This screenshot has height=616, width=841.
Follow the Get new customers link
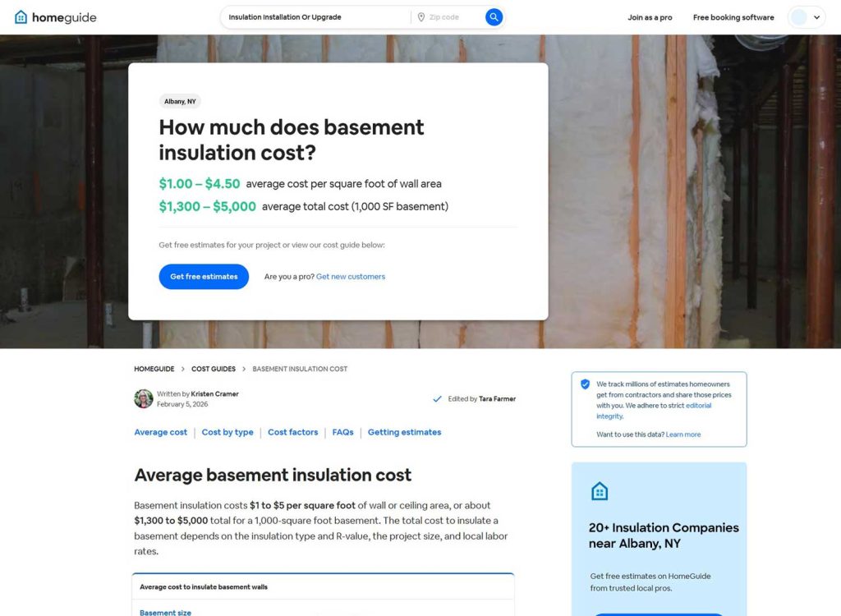tap(351, 277)
